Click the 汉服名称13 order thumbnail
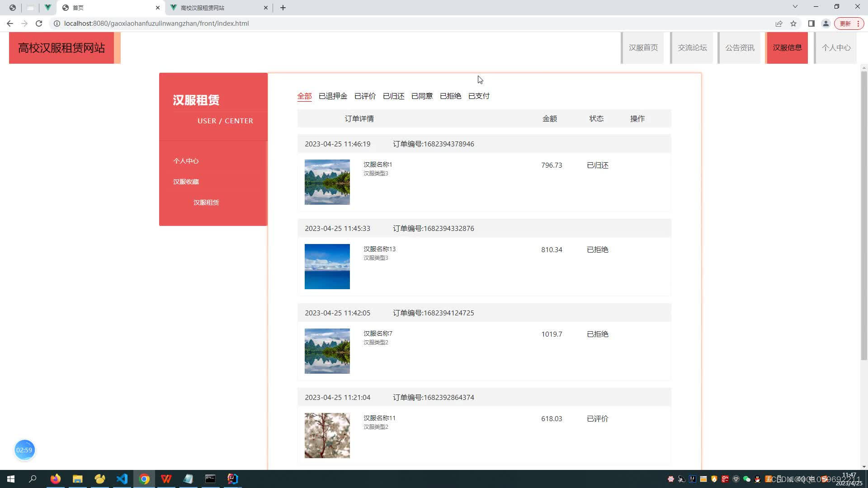Image resolution: width=868 pixels, height=488 pixels. pyautogui.click(x=327, y=267)
